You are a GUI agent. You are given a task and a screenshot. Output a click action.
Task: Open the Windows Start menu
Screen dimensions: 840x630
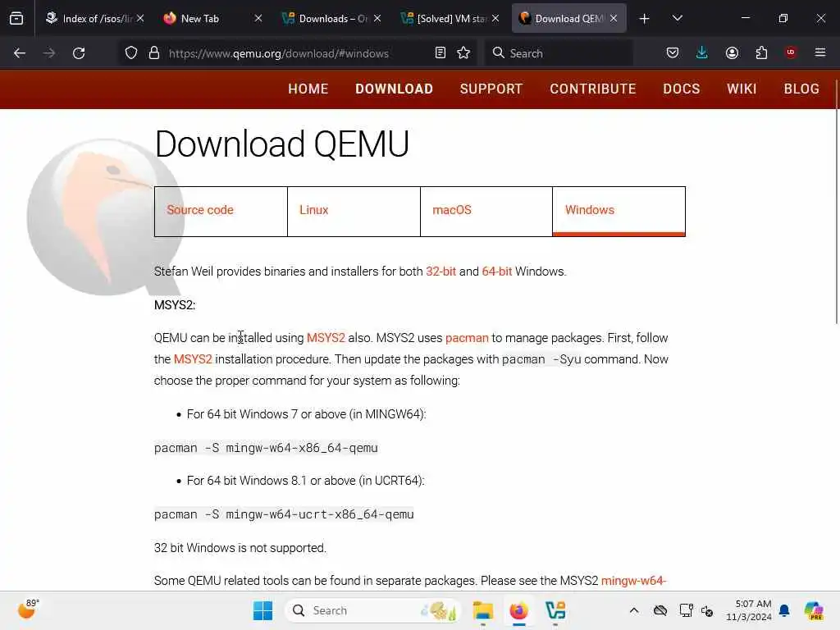(x=262, y=610)
